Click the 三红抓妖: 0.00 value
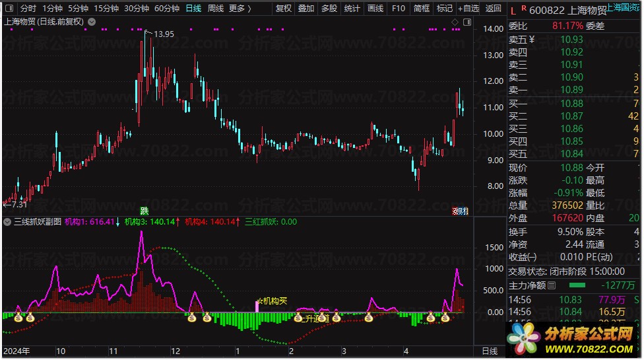Screen dimensions: 644x360 271,222
